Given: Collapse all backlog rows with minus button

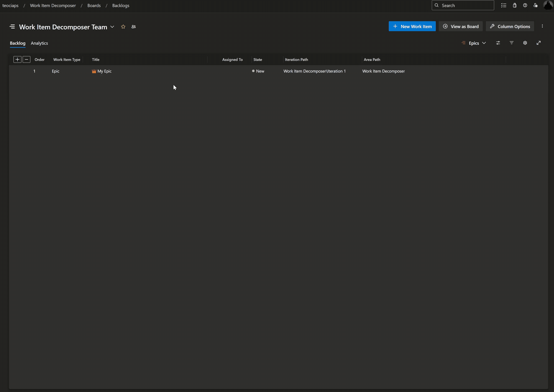Looking at the screenshot, I should [x=27, y=60].
